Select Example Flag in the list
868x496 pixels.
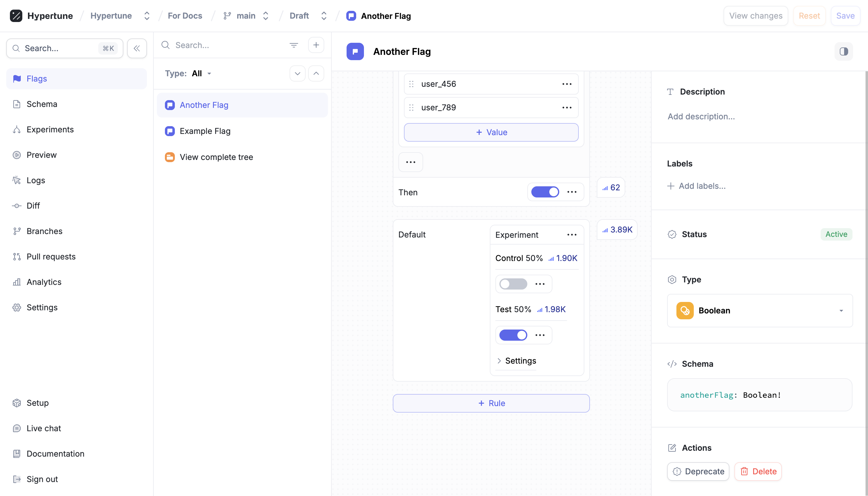pyautogui.click(x=205, y=131)
